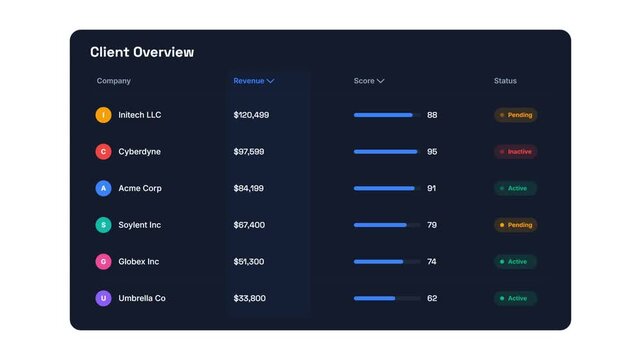641x360 pixels.
Task: Click the teal Soylent Inc avatar icon
Action: coord(103,225)
